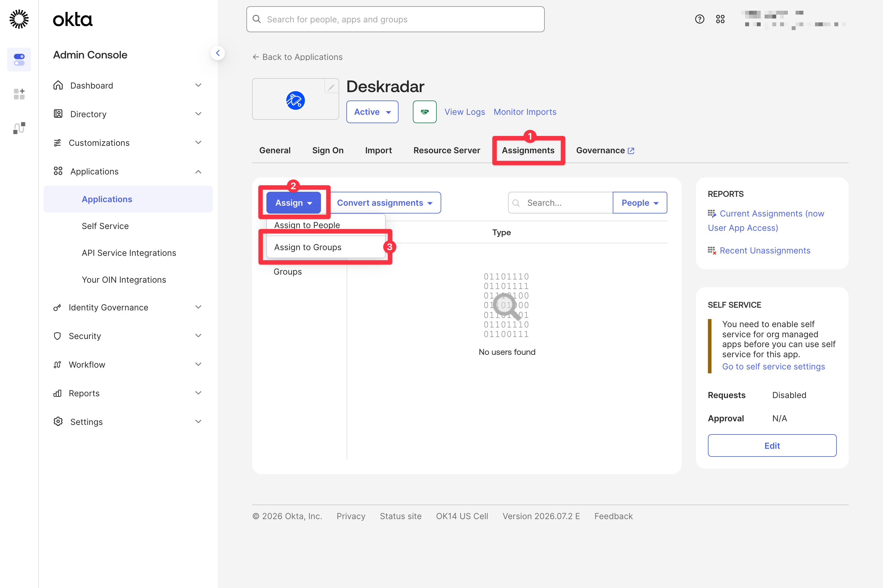The image size is (883, 588).
Task: Choose Assign to Groups menu option
Action: (325, 247)
